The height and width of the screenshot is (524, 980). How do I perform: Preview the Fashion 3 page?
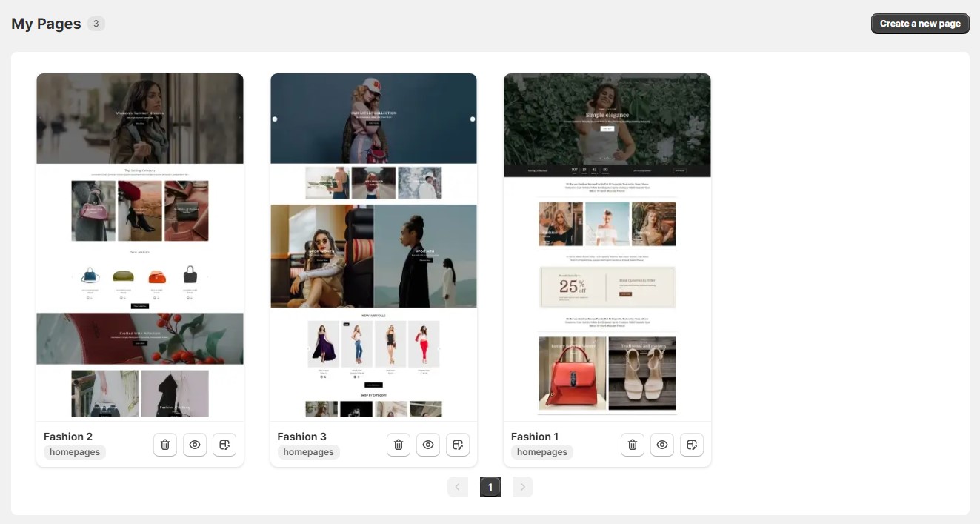click(x=428, y=445)
